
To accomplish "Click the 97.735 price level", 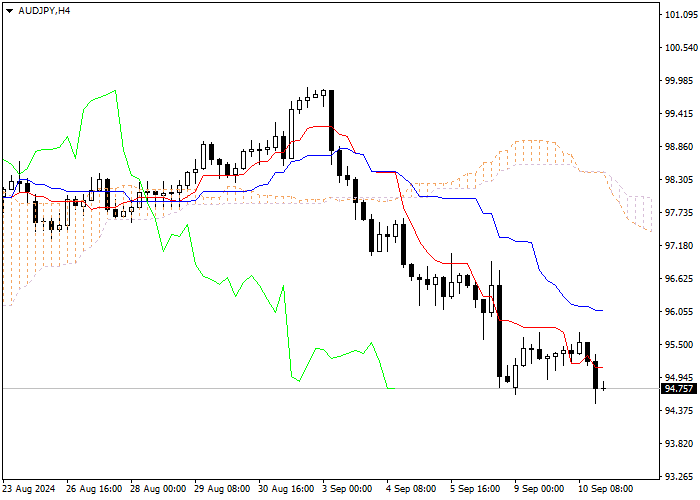I will coord(681,213).
